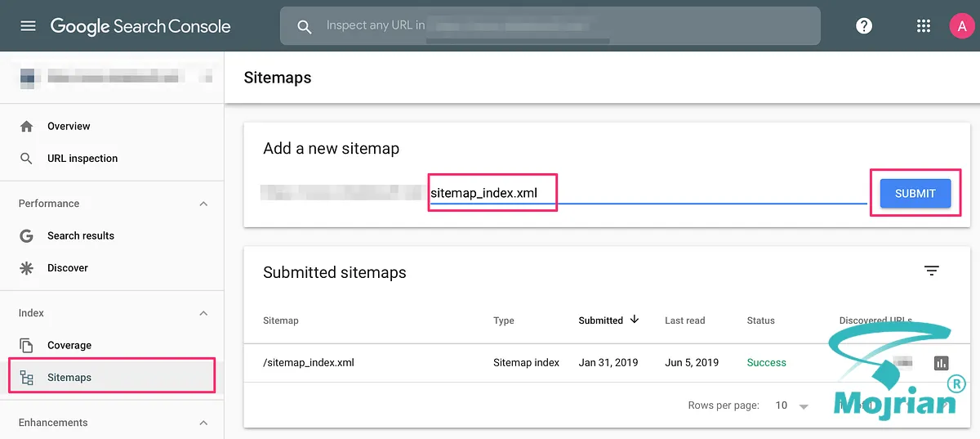Click the Jun 5, 2019 last read date
The image size is (980, 439).
(692, 362)
